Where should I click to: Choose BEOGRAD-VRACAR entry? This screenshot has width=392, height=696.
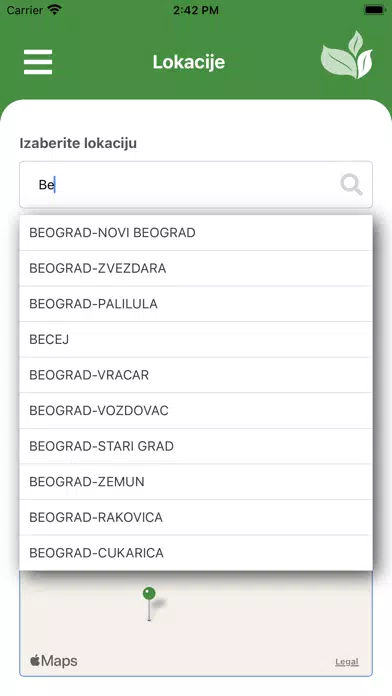196,375
